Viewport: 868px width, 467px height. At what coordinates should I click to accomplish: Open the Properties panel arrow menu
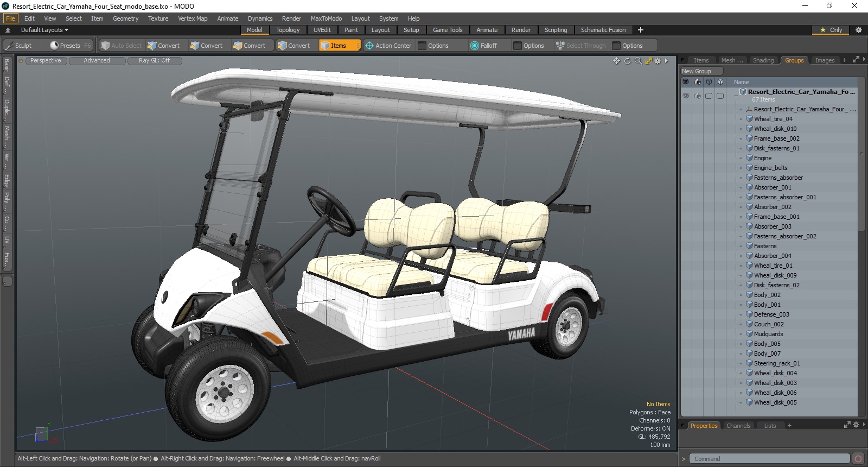coord(864,425)
